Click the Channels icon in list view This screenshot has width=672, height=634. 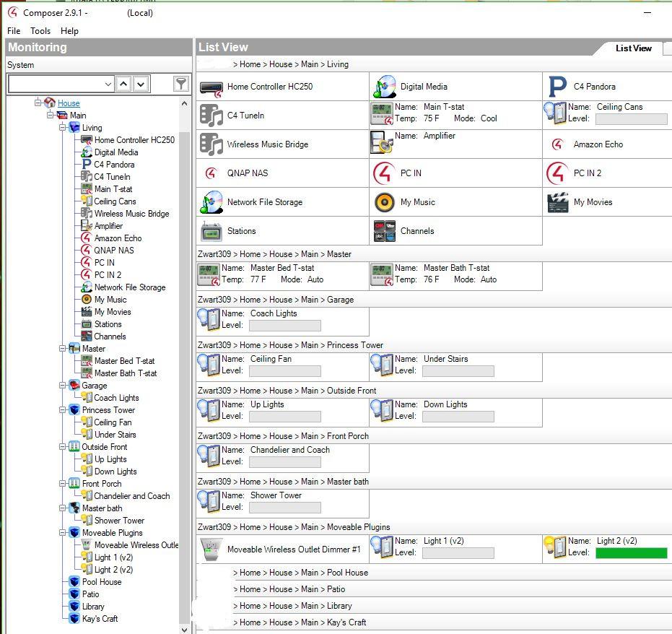coord(384,231)
